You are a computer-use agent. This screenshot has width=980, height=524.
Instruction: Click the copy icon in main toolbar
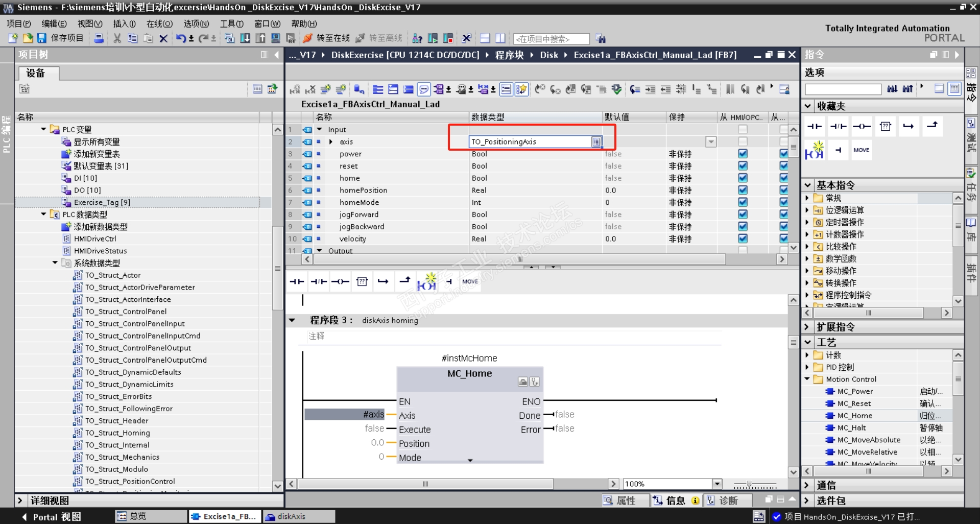coord(133,38)
